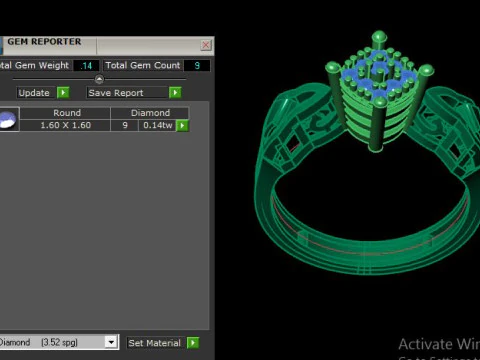Open the Diamond material dropdown arrow

pyautogui.click(x=111, y=342)
